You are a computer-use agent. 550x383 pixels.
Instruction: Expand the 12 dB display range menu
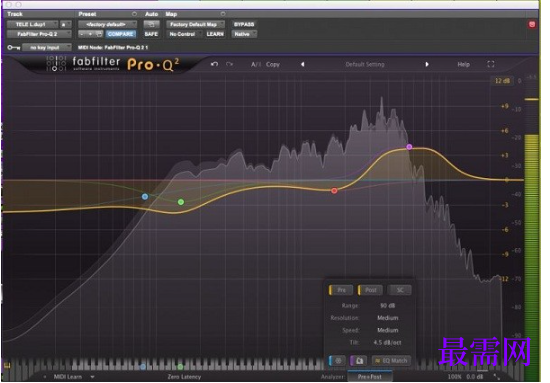point(502,81)
